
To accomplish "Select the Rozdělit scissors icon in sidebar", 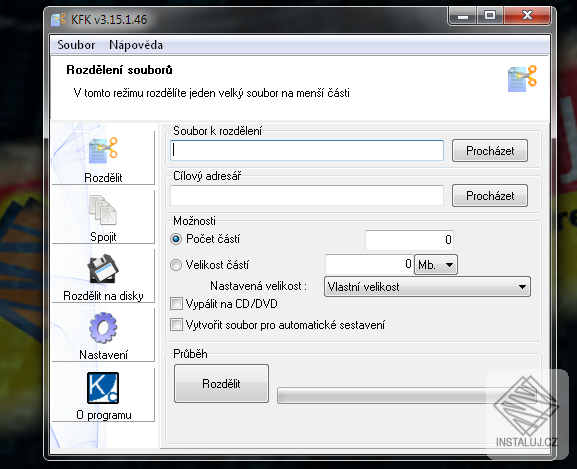I will (103, 150).
